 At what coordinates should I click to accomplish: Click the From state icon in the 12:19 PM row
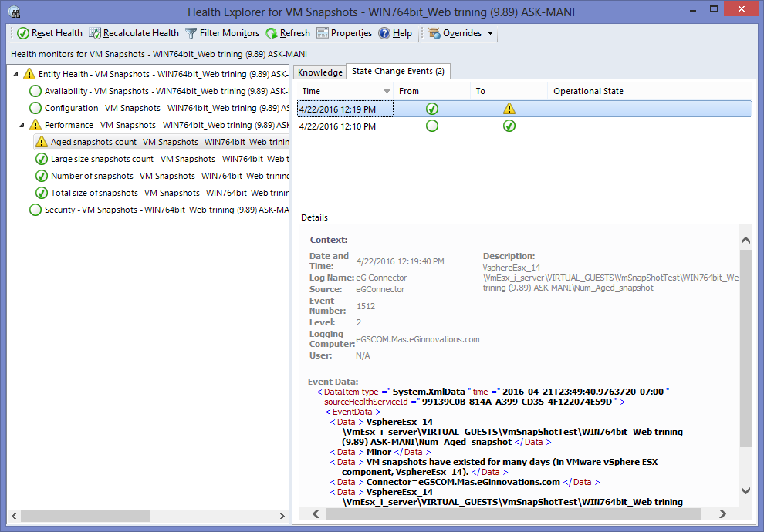pos(432,109)
